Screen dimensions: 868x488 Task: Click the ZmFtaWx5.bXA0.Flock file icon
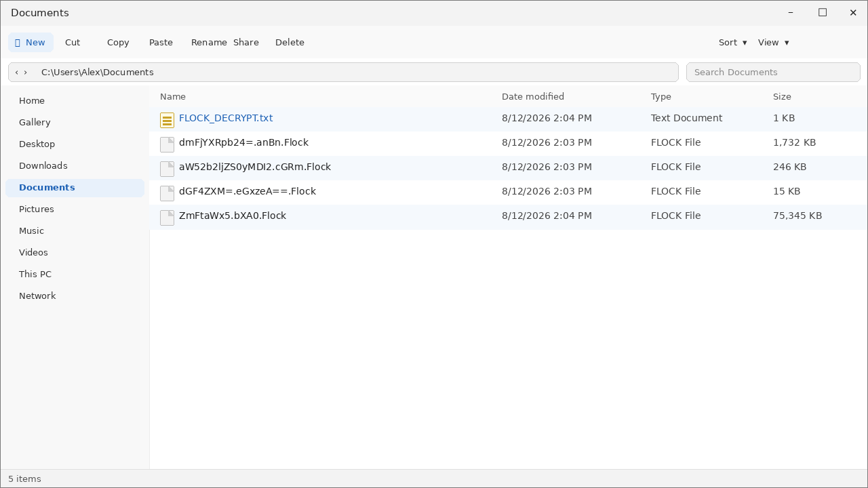pos(167,218)
